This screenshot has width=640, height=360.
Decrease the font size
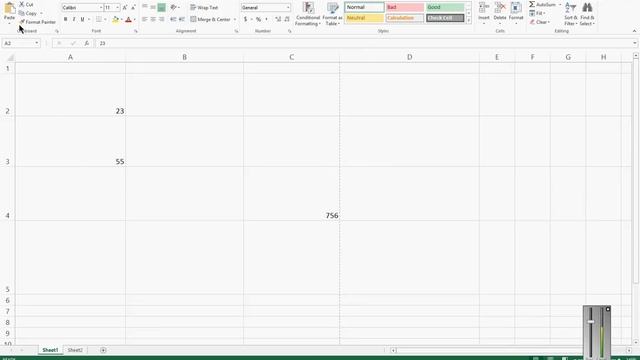coord(133,8)
